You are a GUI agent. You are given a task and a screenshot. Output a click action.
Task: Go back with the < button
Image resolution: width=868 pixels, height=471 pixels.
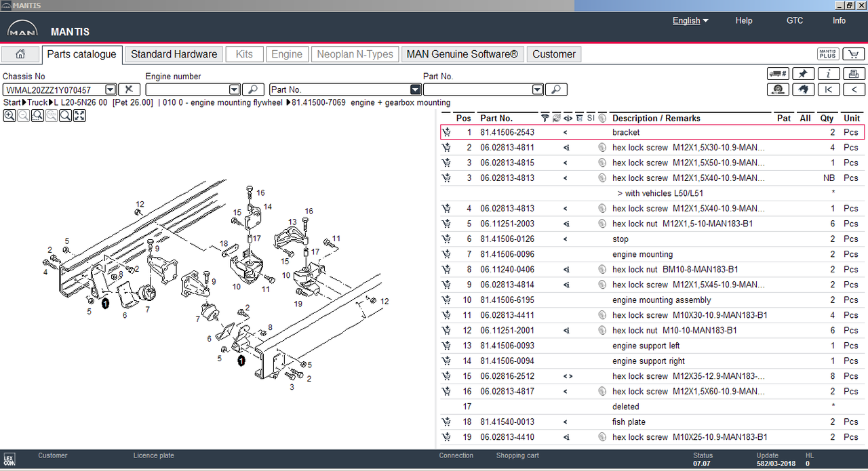click(x=854, y=89)
